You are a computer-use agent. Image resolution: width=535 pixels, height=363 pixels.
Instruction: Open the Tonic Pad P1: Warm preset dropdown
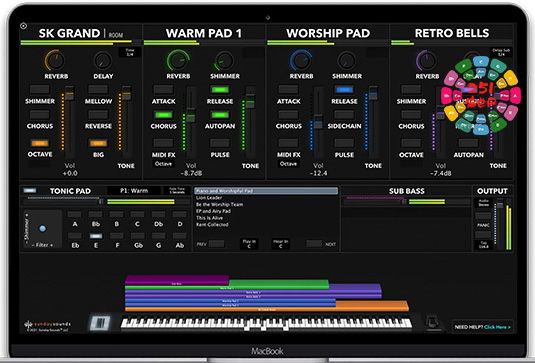(134, 190)
